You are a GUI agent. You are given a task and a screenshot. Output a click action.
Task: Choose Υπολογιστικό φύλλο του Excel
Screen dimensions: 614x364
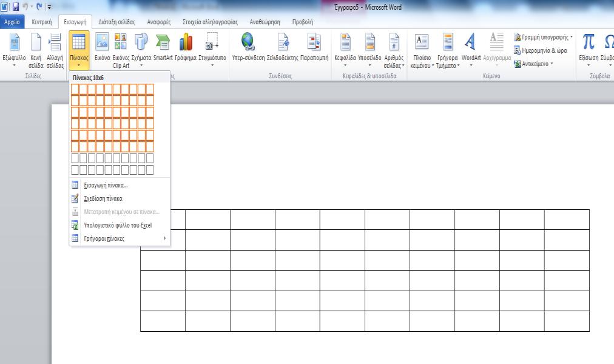(120, 225)
